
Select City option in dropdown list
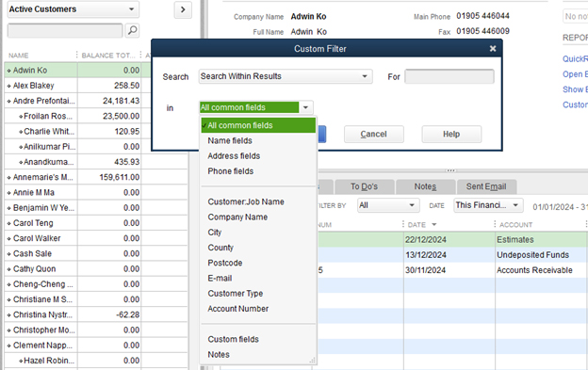[x=215, y=233]
